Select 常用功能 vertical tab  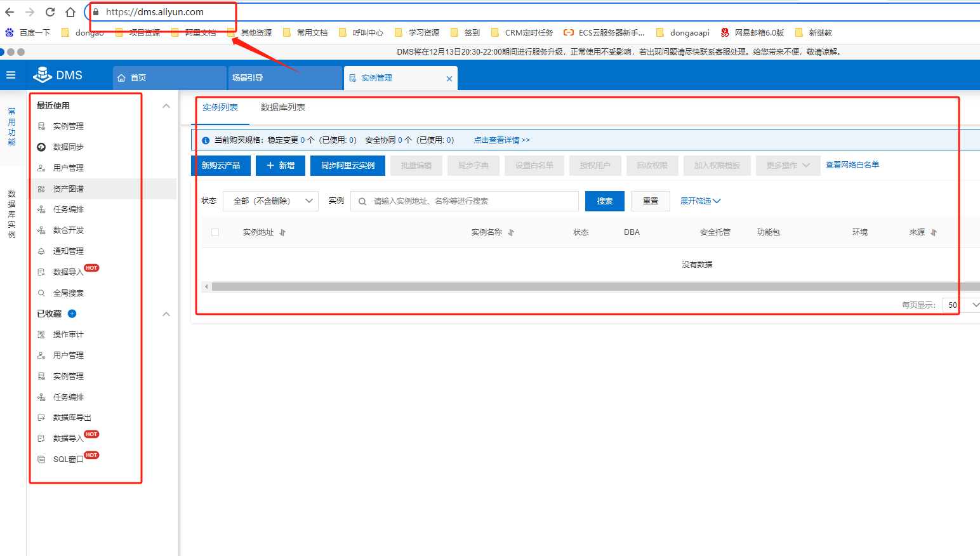pyautogui.click(x=11, y=127)
